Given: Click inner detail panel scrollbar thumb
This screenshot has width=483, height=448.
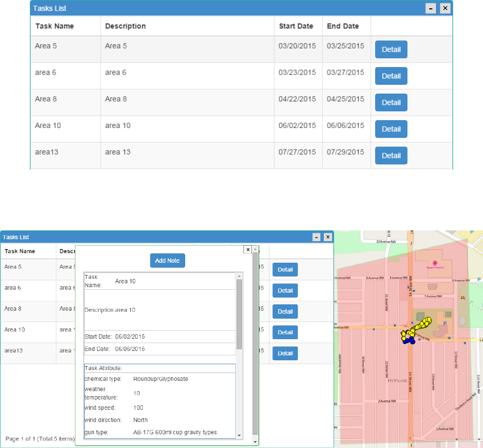Looking at the screenshot, I should pos(240,314).
